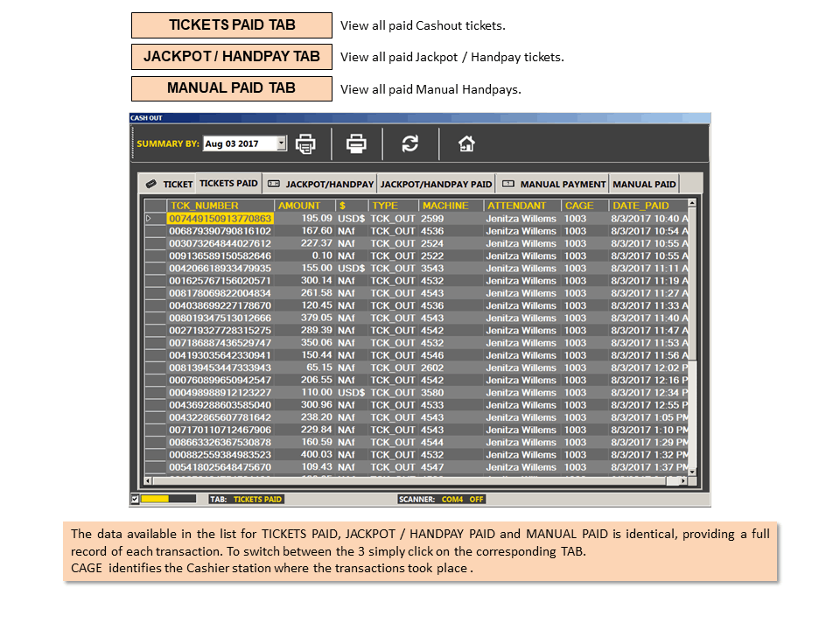This screenshot has height=630, width=840.
Task: Go to home screen via house icon
Action: [x=466, y=143]
